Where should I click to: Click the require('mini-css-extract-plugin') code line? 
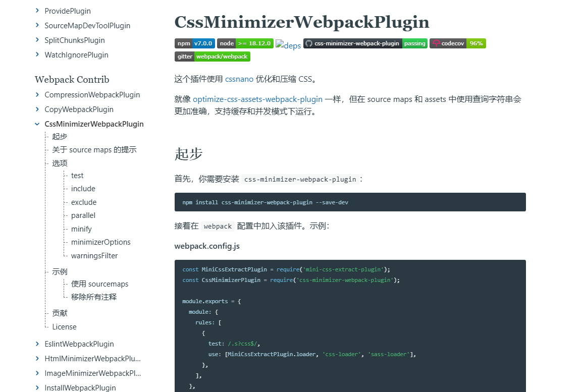click(286, 269)
